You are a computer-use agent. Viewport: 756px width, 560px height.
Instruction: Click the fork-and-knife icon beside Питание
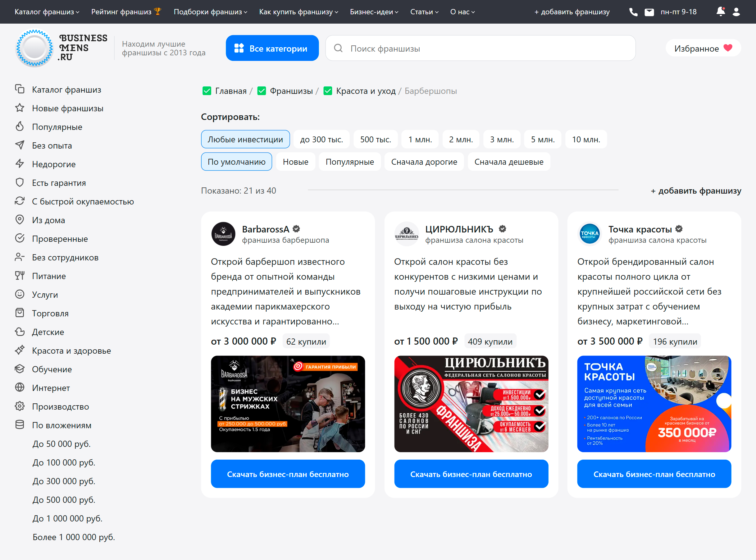(x=20, y=276)
